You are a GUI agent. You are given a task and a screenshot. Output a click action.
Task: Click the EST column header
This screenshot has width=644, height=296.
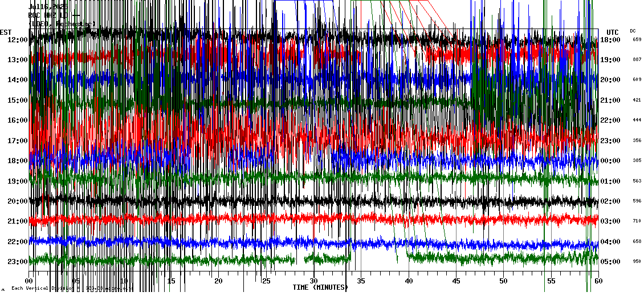point(6,32)
